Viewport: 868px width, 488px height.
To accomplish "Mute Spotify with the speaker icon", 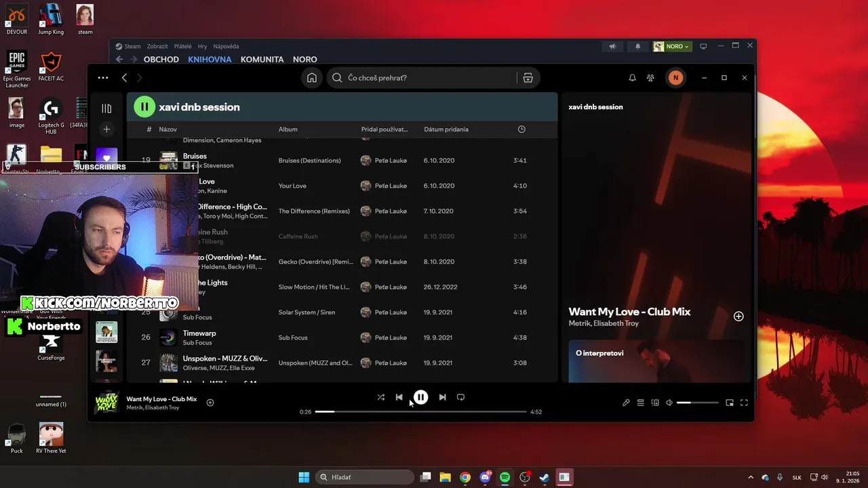I will (669, 403).
